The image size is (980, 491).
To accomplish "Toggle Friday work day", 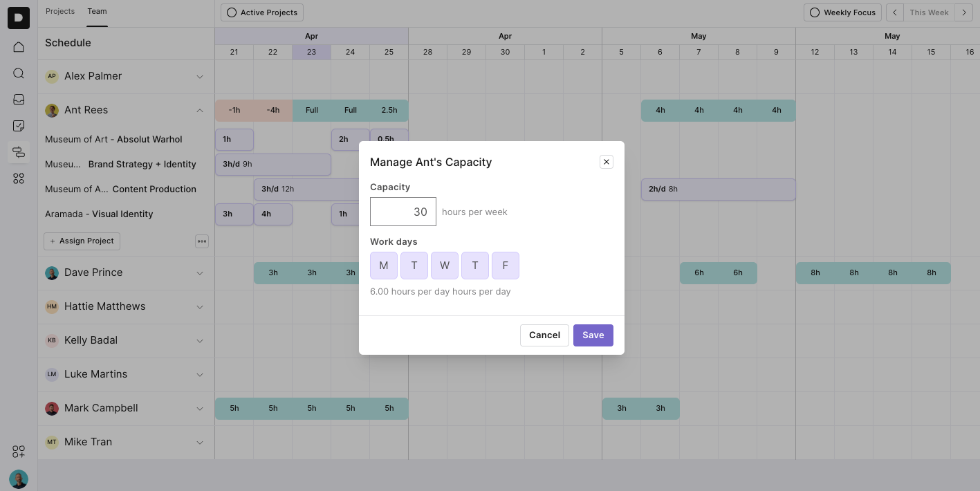I will 506,266.
